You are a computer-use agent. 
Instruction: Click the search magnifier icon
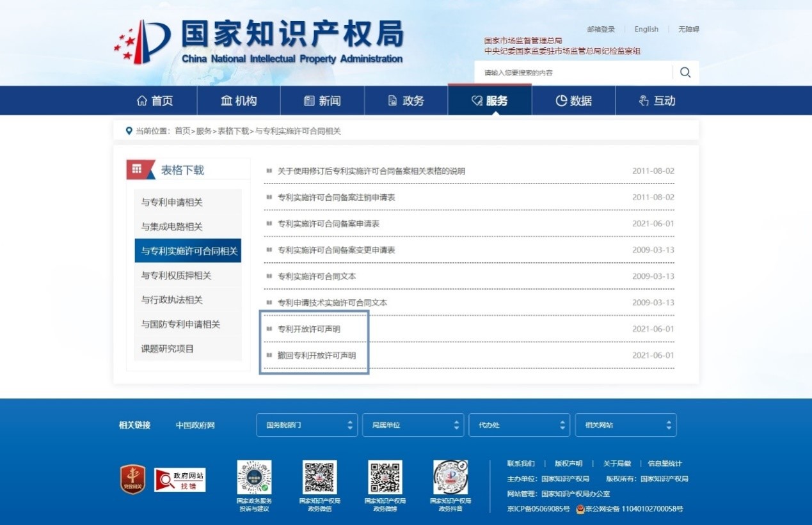(685, 72)
